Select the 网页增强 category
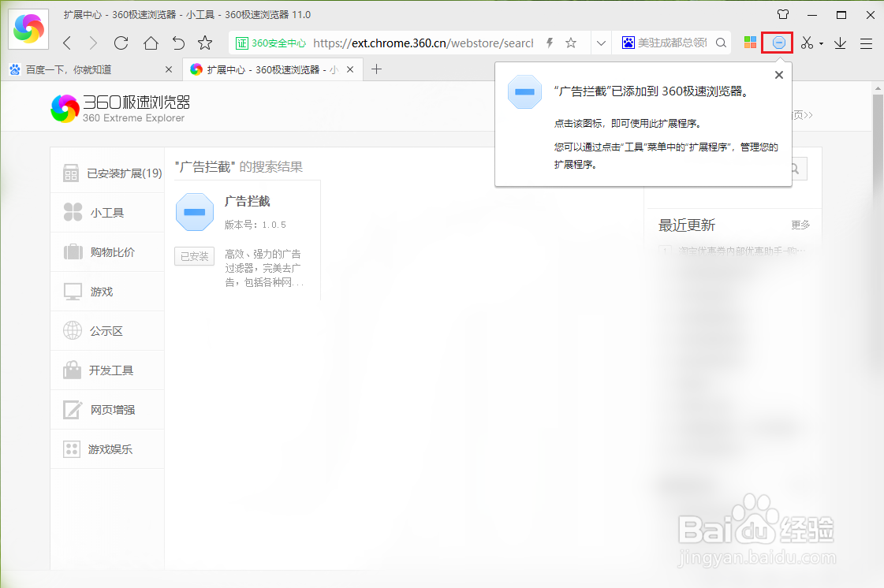This screenshot has width=884, height=588. coord(107,410)
